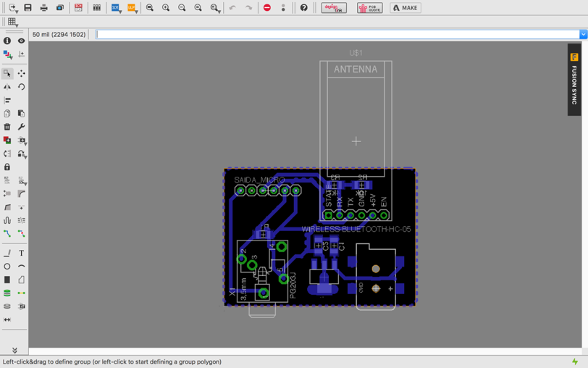This screenshot has width=588, height=368.
Task: Open the layer display settings icon
Action: point(7,55)
